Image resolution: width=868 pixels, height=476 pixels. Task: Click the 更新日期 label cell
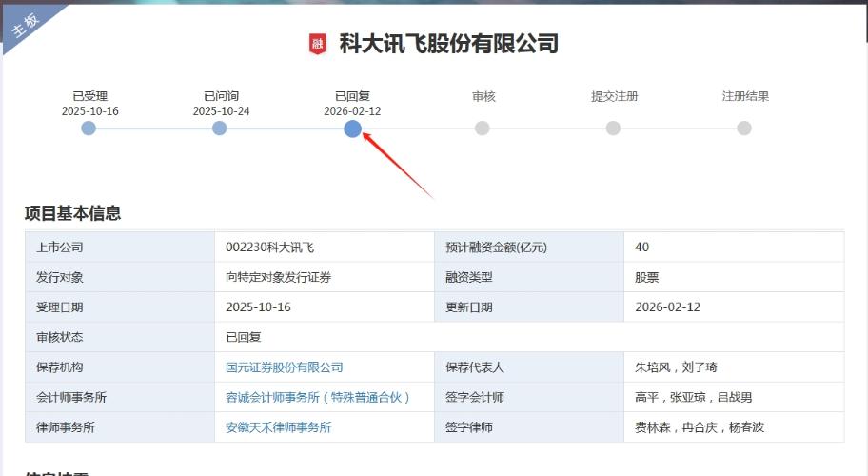point(529,307)
